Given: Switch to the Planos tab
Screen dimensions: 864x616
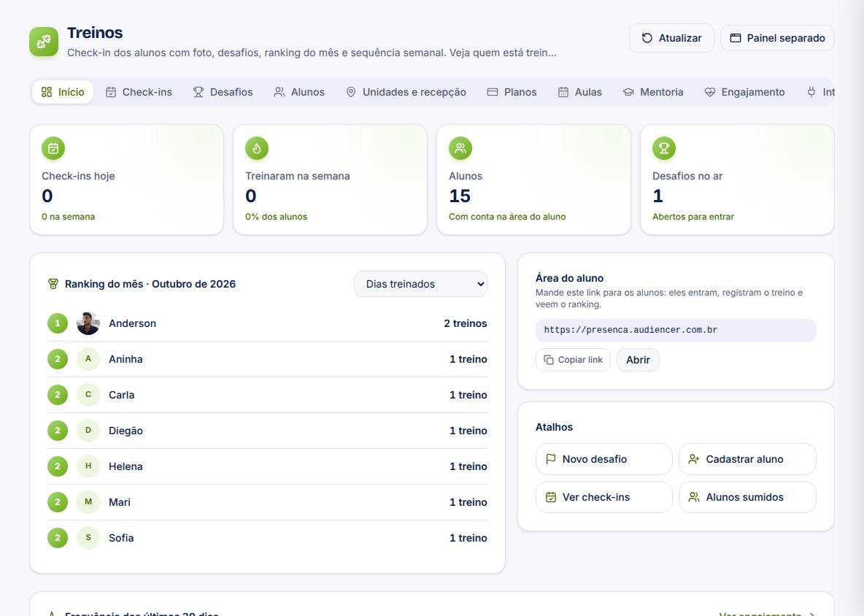Looking at the screenshot, I should coord(512,92).
